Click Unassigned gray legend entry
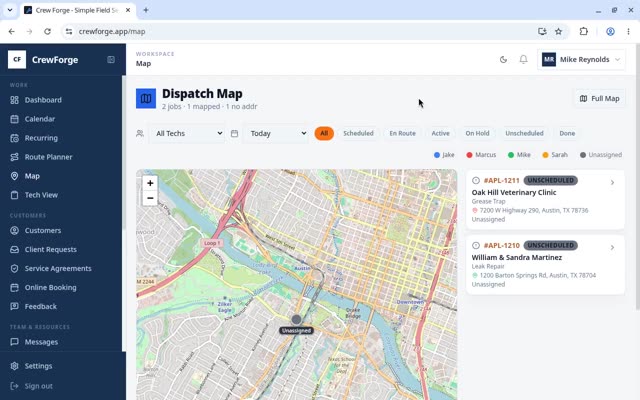The height and width of the screenshot is (400, 640). point(601,155)
